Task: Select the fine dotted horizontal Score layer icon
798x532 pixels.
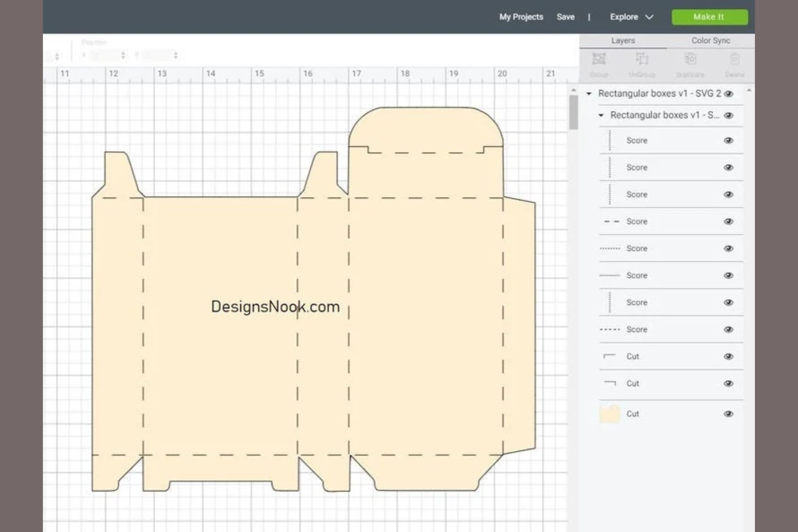Action: tap(610, 249)
